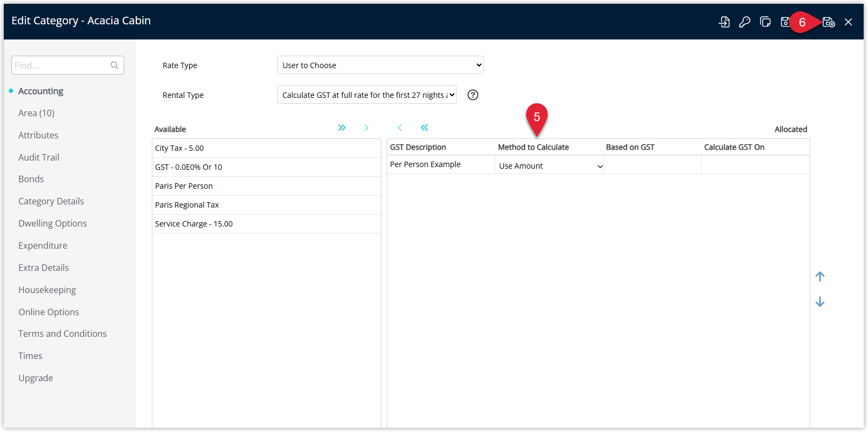Click the Calculate GST On column header
Image resolution: width=868 pixels, height=432 pixels.
[734, 147]
